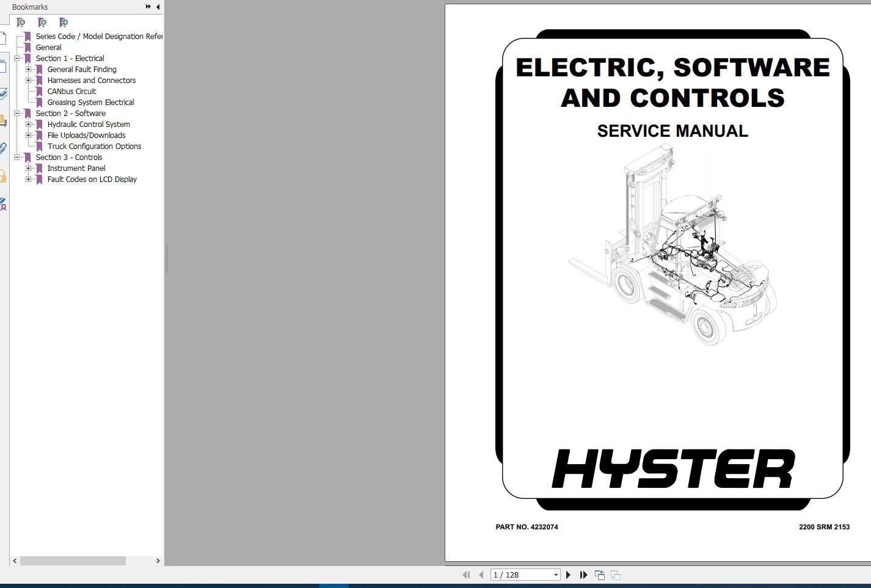Viewport: 871px width, 588px height.
Task: Expand the Hydraulic Control System bookmark
Action: click(29, 125)
